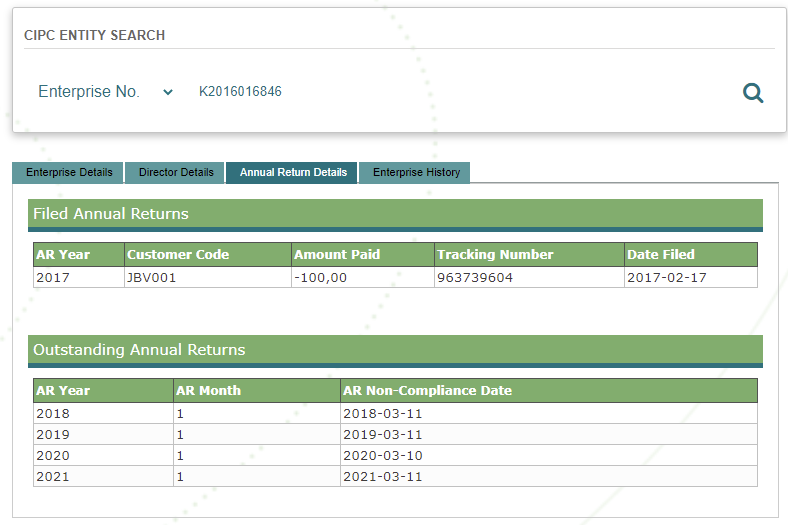Viewport: 788px width, 525px height.
Task: Switch to the Enterprise Details tab
Action: coord(69,172)
